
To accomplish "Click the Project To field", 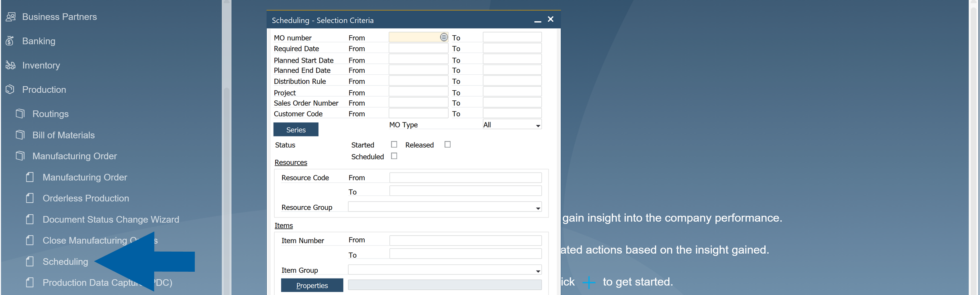I will [512, 92].
